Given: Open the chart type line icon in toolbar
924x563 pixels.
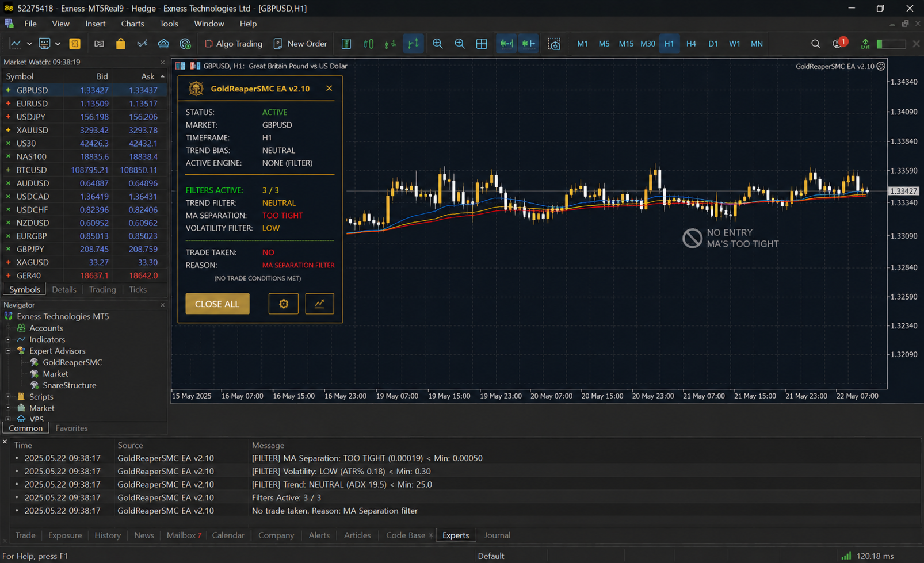Looking at the screenshot, I should tap(16, 44).
